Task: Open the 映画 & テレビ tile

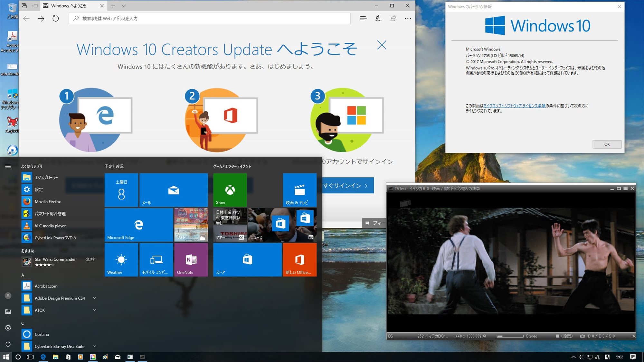Action: point(299,190)
